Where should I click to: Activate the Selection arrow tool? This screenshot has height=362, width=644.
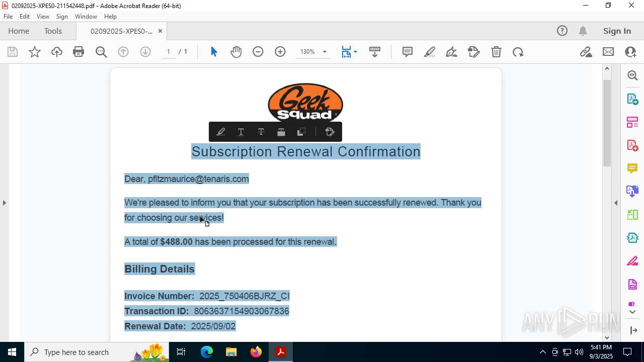pyautogui.click(x=214, y=52)
